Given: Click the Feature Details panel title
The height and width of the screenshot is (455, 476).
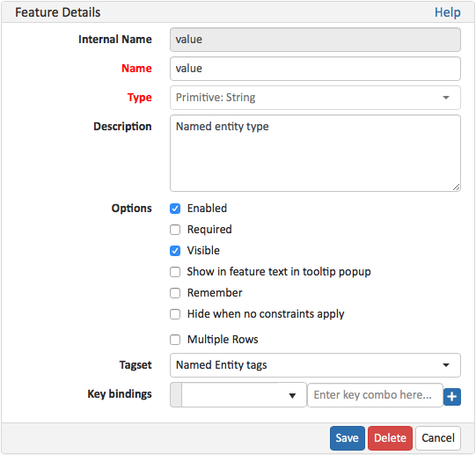Looking at the screenshot, I should [x=58, y=12].
